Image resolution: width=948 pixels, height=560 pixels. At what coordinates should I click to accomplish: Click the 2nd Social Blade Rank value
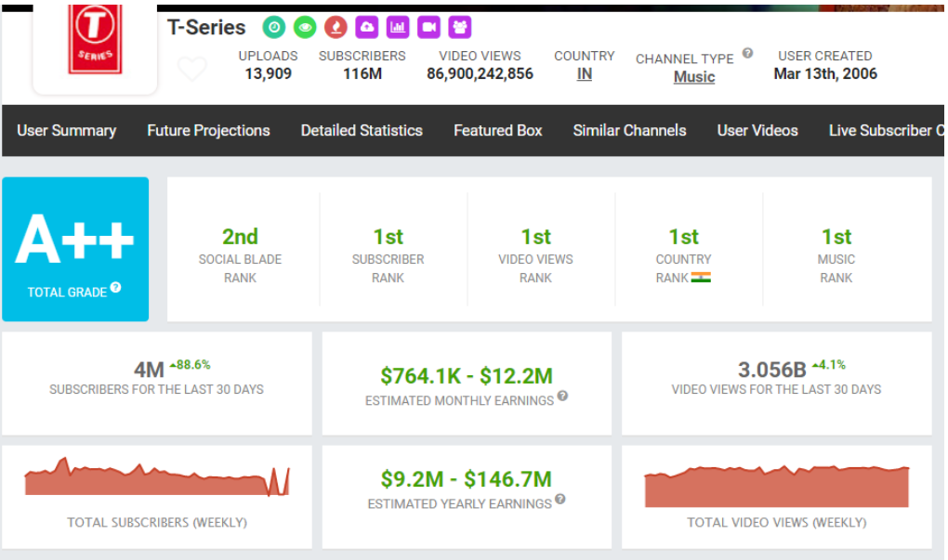click(x=240, y=236)
